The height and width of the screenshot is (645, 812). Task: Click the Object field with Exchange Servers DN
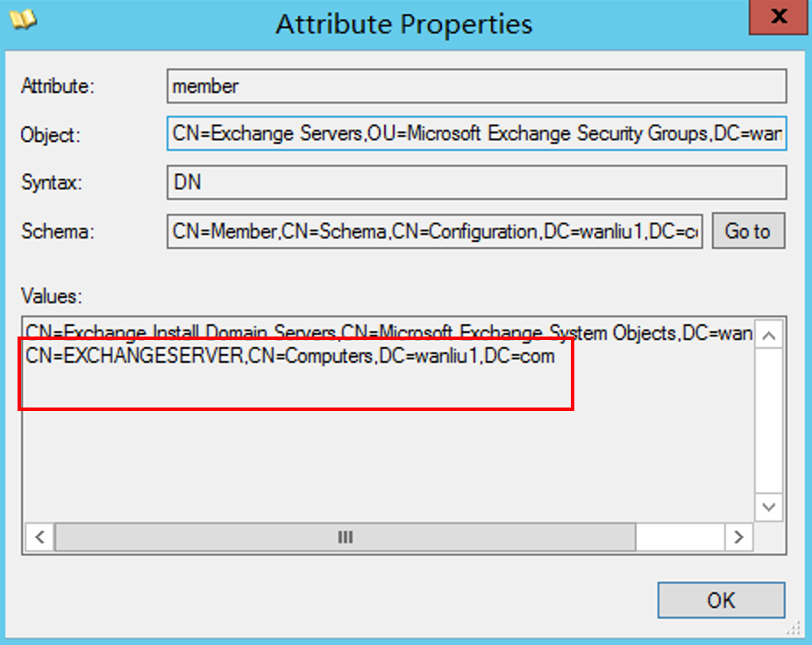pyautogui.click(x=476, y=133)
